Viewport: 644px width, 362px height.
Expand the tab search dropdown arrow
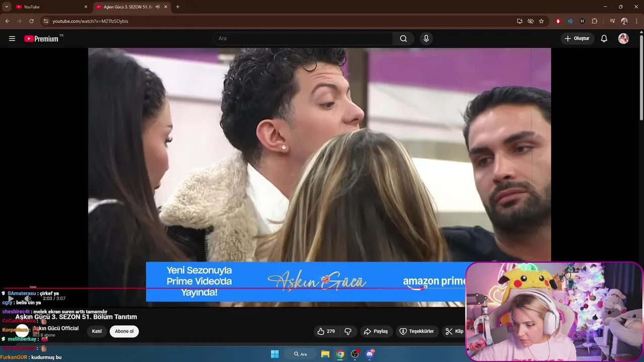[x=7, y=7]
